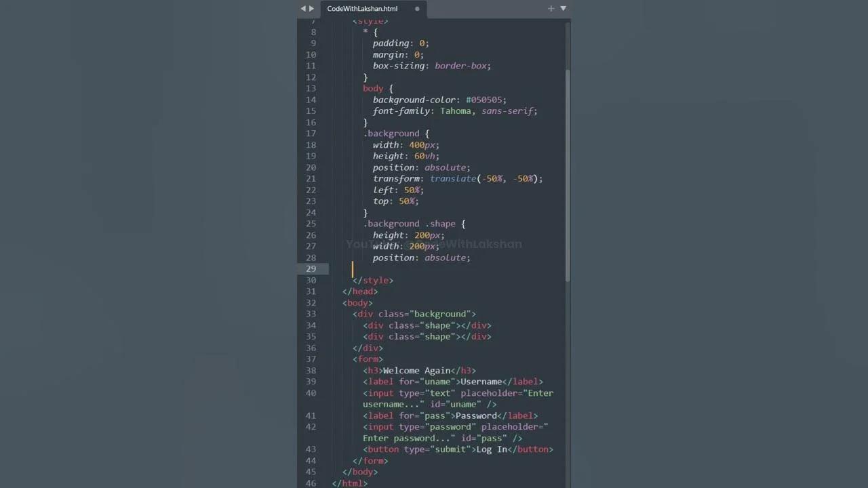Click the highlighted line 29 gutter

pyautogui.click(x=311, y=268)
